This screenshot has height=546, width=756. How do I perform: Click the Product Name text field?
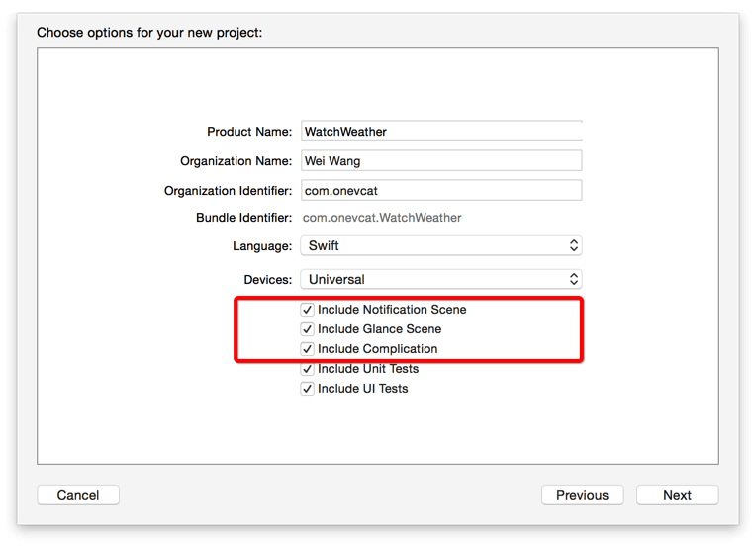441,132
